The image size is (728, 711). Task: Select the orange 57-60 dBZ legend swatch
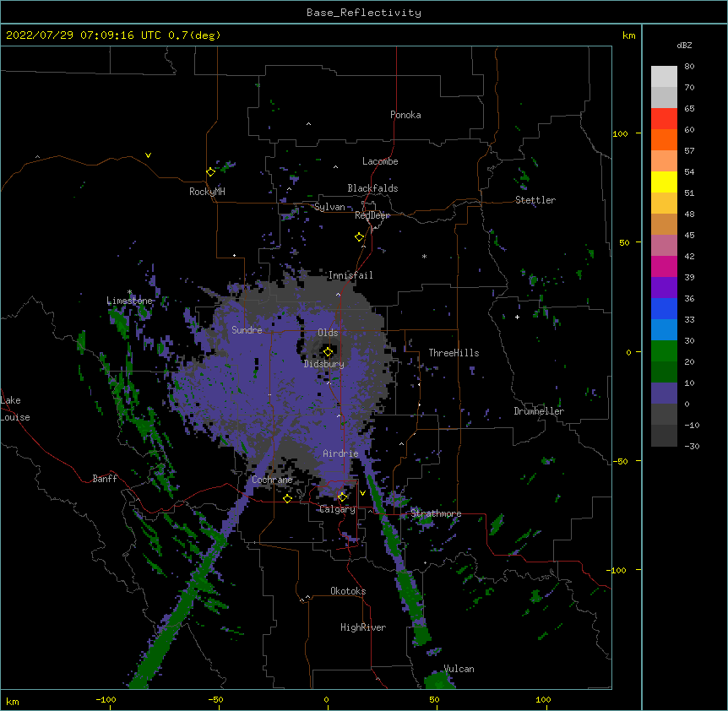click(664, 139)
